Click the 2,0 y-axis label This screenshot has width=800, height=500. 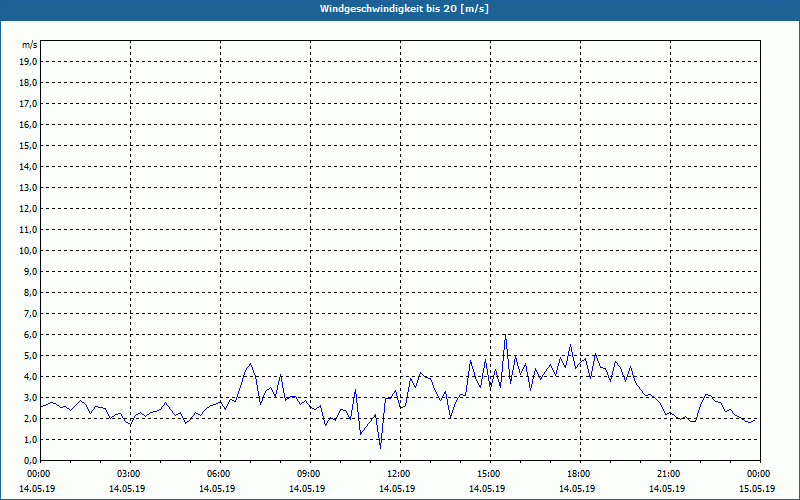pyautogui.click(x=30, y=418)
